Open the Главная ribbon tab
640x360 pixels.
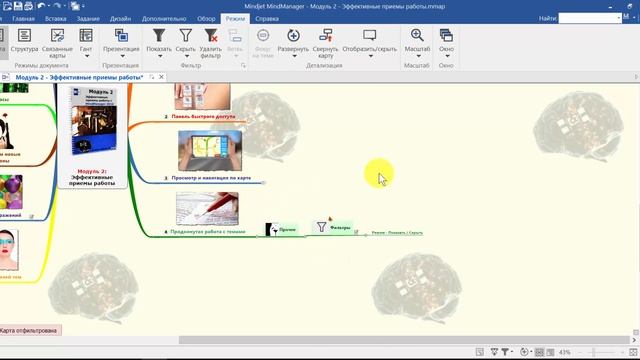click(x=23, y=18)
